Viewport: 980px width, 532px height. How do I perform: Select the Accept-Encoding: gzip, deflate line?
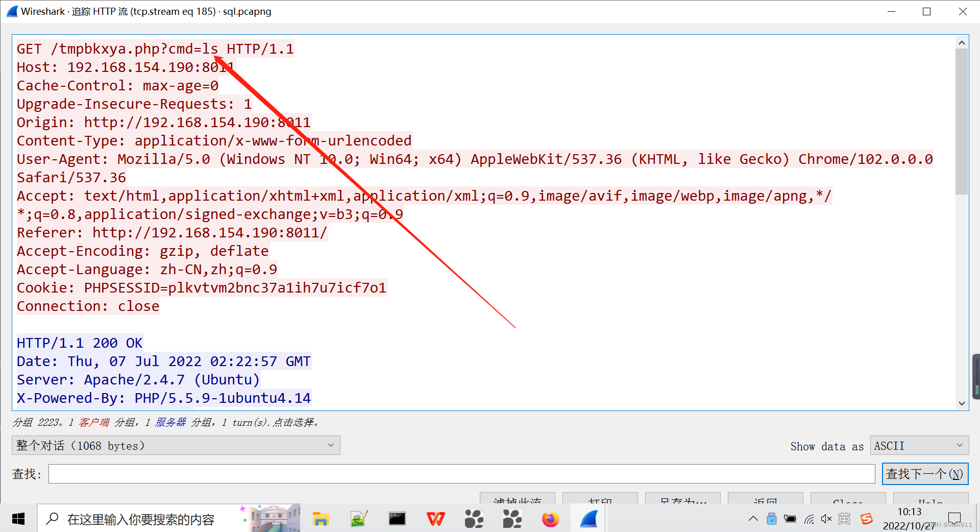pyautogui.click(x=143, y=251)
